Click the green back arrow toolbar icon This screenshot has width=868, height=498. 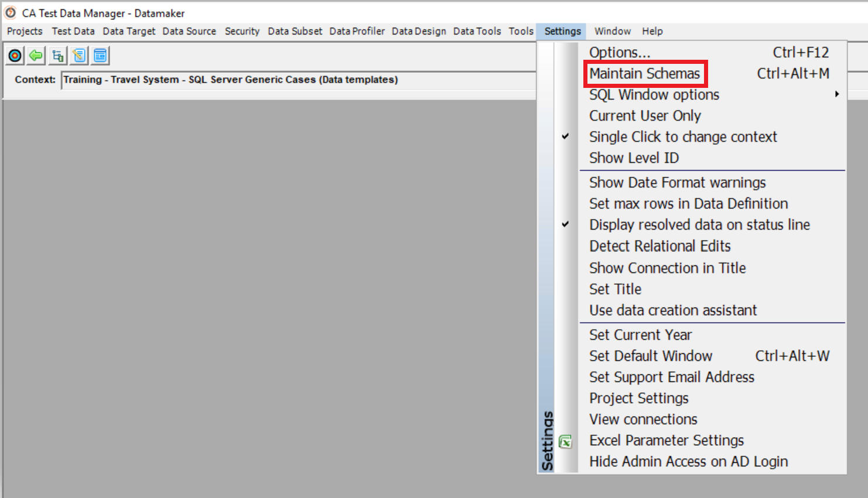36,56
